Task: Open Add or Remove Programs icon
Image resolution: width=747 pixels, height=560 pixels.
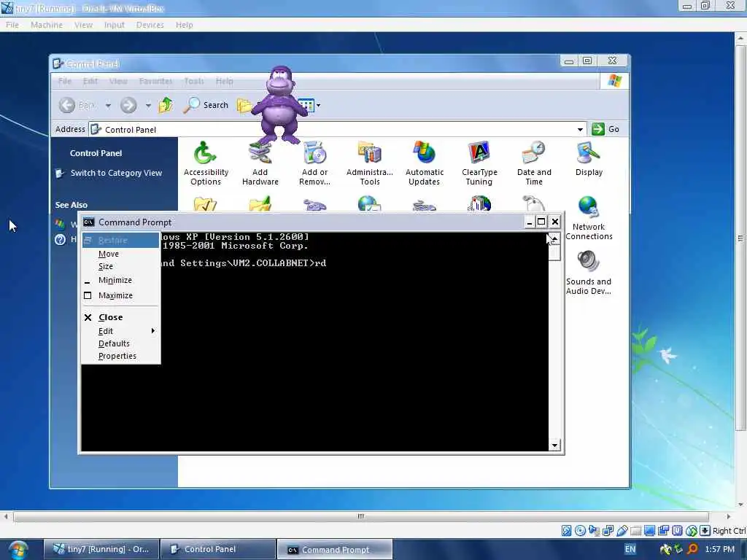Action: pos(315,163)
